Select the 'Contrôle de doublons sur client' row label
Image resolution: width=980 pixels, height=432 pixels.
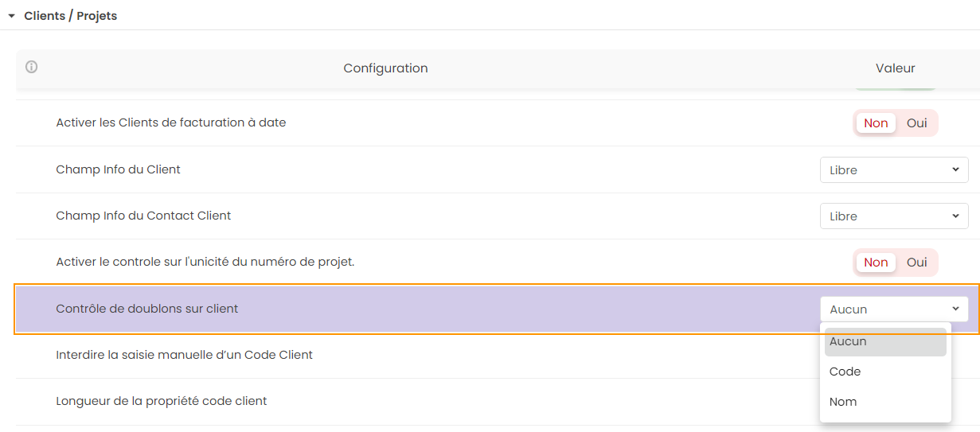[x=147, y=309]
